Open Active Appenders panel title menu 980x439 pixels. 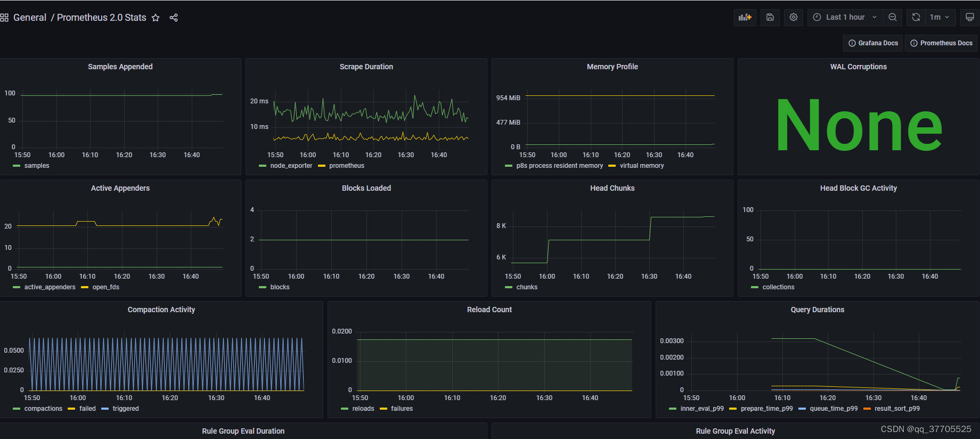pos(120,188)
